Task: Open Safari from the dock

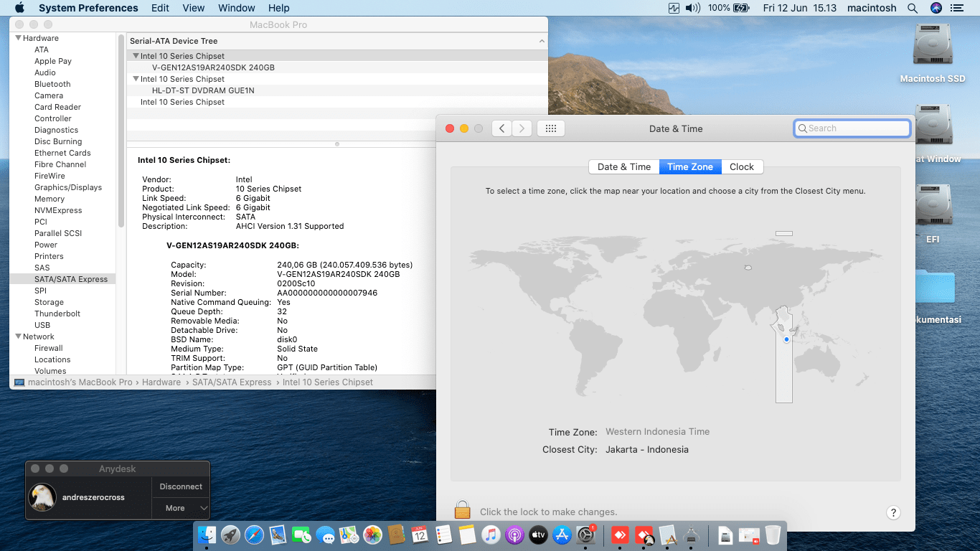Action: pyautogui.click(x=254, y=534)
